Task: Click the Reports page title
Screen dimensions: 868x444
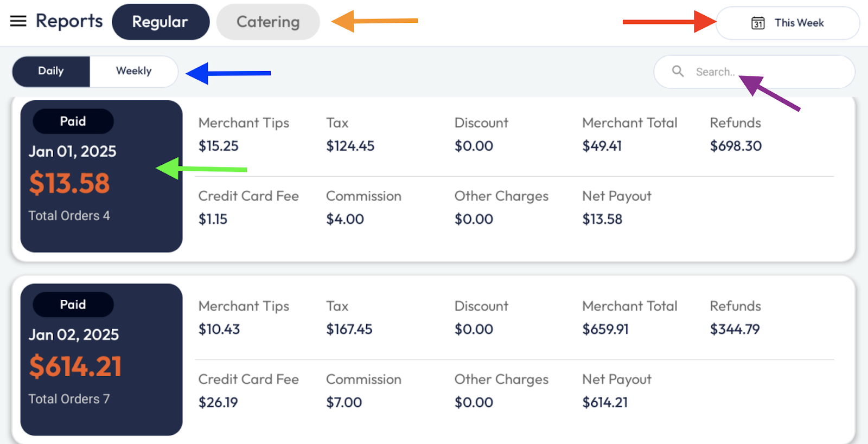Action: [69, 21]
